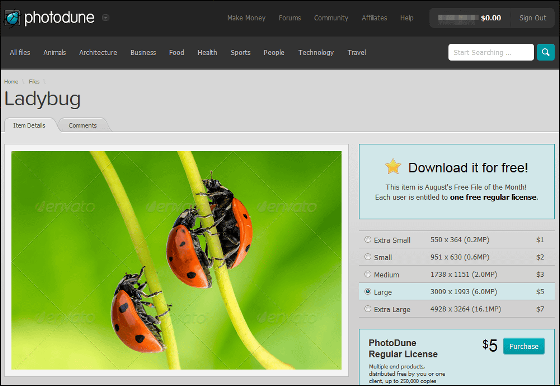Screen dimensions: 560x386
Task: Click the Ladybug page title
Action: pyautogui.click(x=42, y=100)
